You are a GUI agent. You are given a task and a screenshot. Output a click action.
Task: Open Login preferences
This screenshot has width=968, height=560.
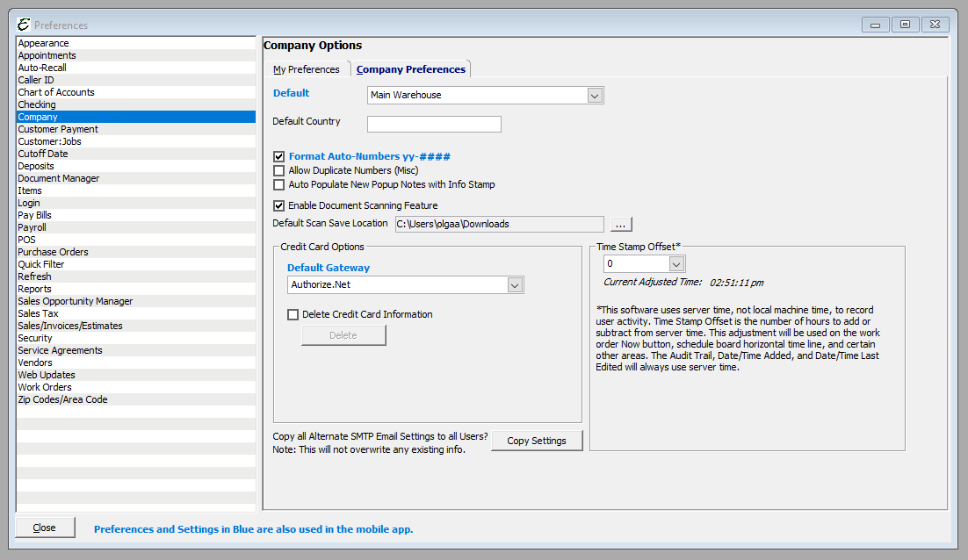tap(136, 203)
